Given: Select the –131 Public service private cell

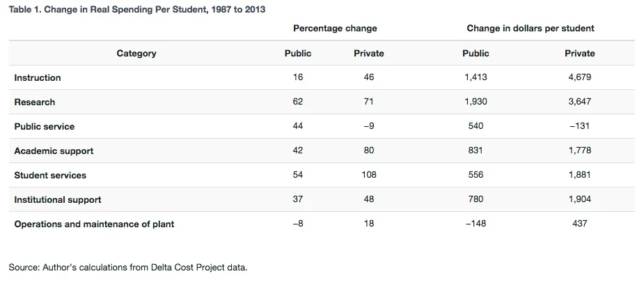Looking at the screenshot, I should click(579, 126).
